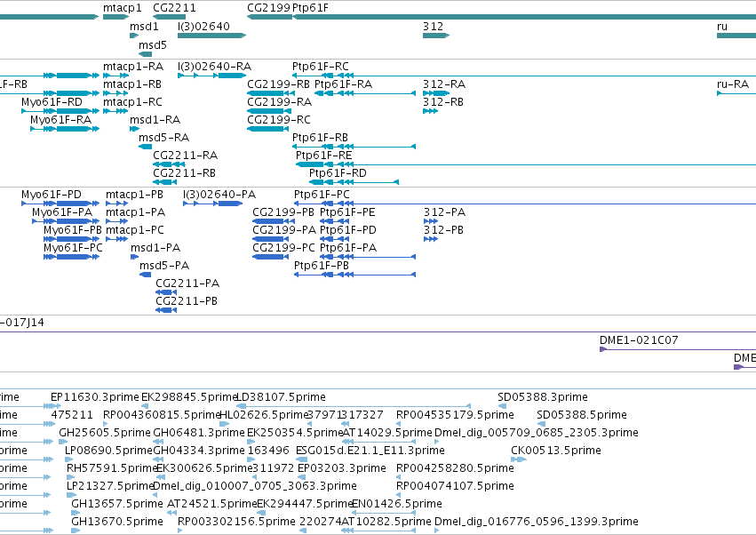Viewport: 756px width, 535px height.
Task: Open EST RH57591.5prime
Action: [112, 469]
